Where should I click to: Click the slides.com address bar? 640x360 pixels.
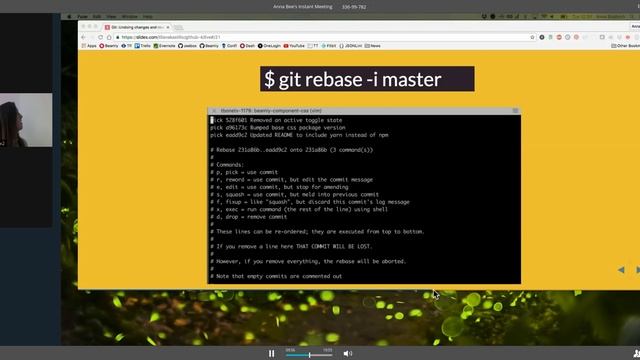click(322, 37)
